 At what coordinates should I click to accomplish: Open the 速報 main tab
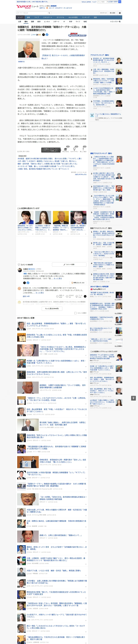tap(28, 17)
